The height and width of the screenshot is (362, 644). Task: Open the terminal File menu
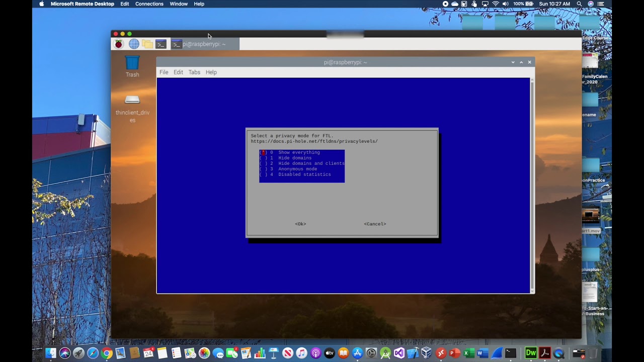164,72
